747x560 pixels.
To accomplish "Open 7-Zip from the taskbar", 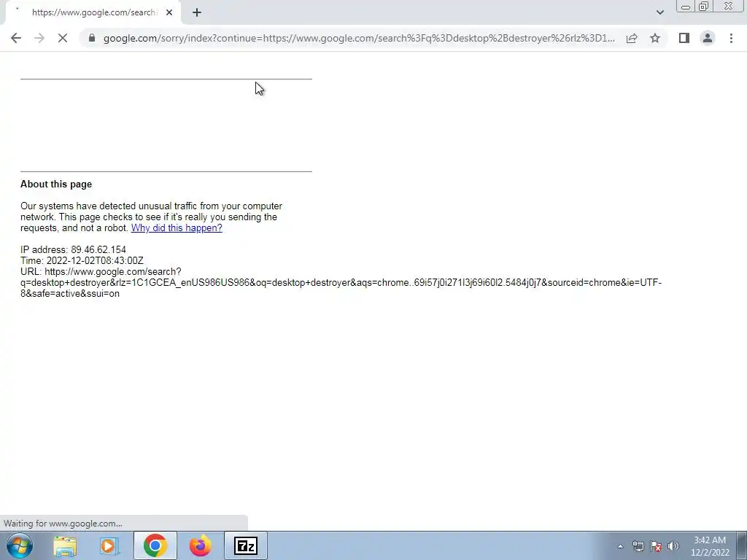I will (x=246, y=545).
